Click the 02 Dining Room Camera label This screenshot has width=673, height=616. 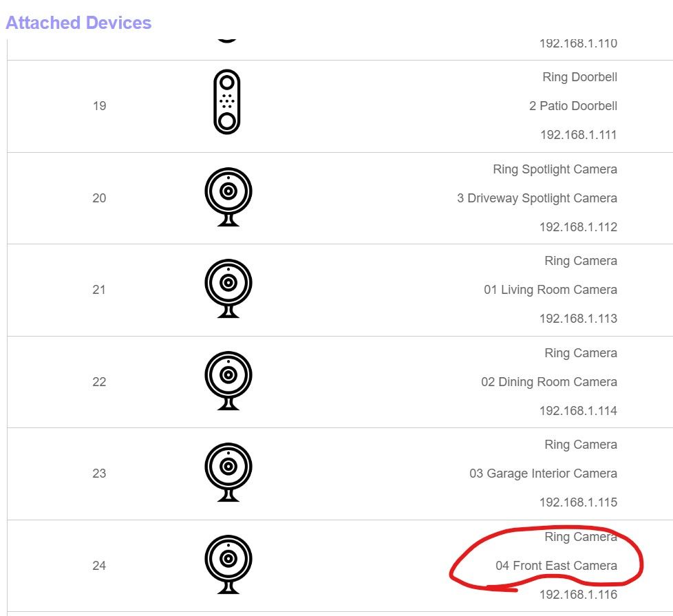pyautogui.click(x=548, y=382)
